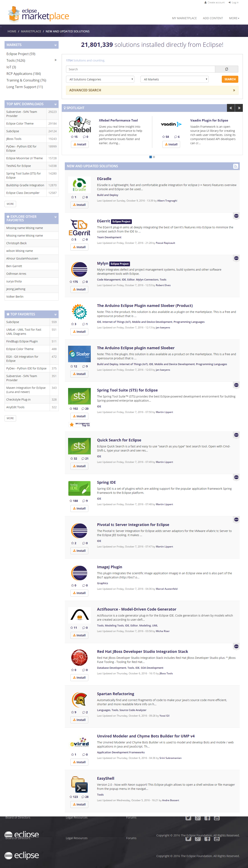Open author Martin Lippert on Spring IDE
The image size is (248, 868).
[164, 504]
